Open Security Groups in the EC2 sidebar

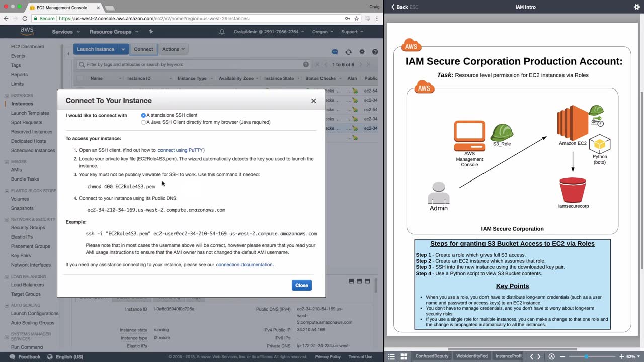(x=28, y=228)
